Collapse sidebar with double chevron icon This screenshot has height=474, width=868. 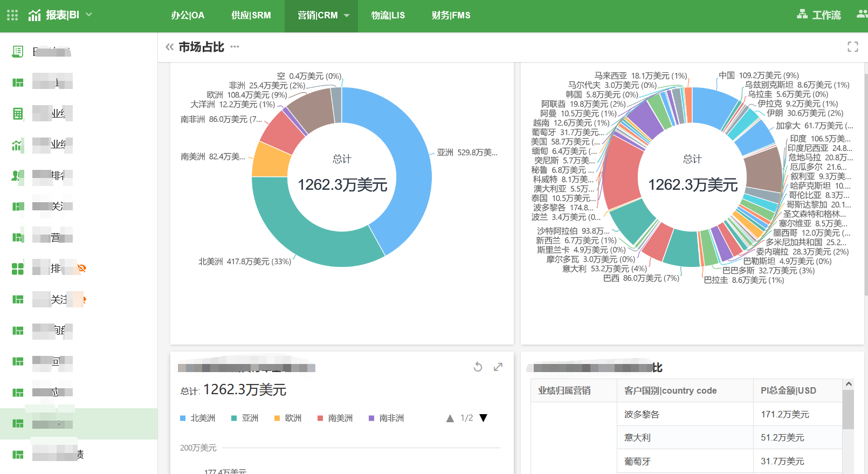pyautogui.click(x=169, y=47)
